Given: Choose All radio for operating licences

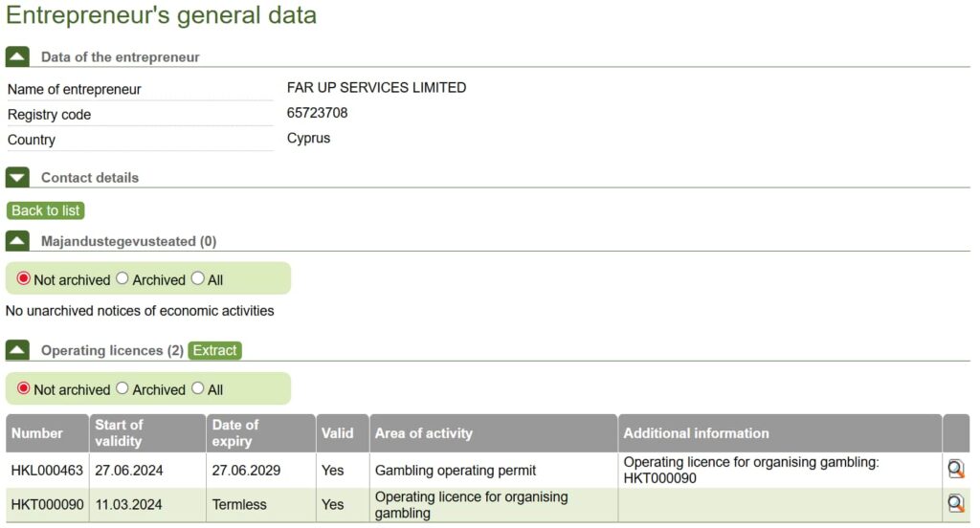Looking at the screenshot, I should [198, 389].
